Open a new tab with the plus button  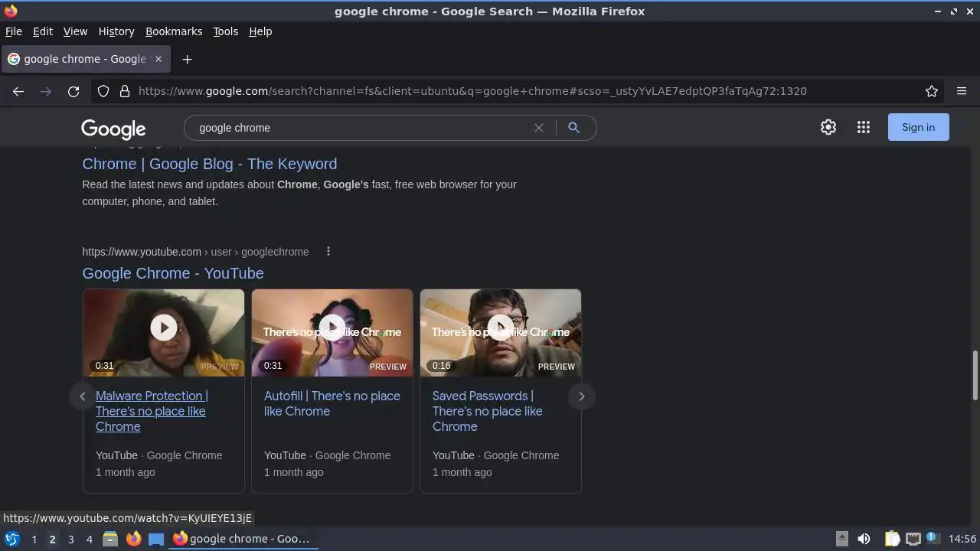click(x=187, y=59)
